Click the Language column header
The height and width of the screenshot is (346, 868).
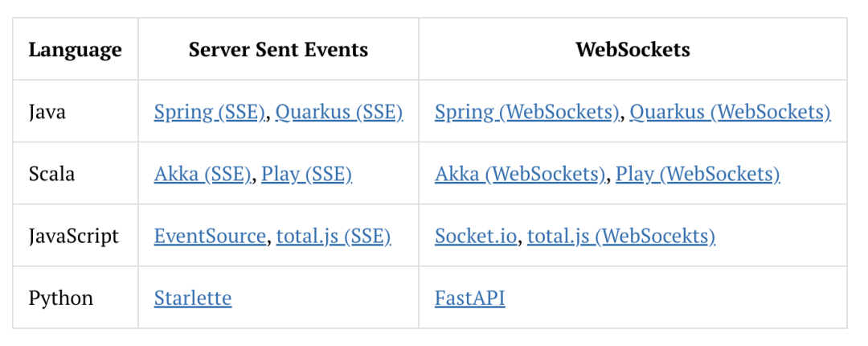(75, 50)
